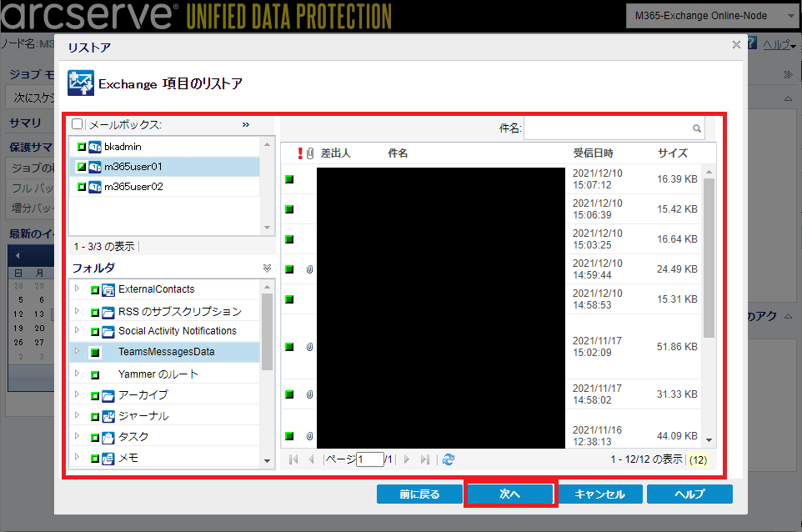
Task: Expand RSS のサブスクリプション tree node
Action: tap(78, 310)
